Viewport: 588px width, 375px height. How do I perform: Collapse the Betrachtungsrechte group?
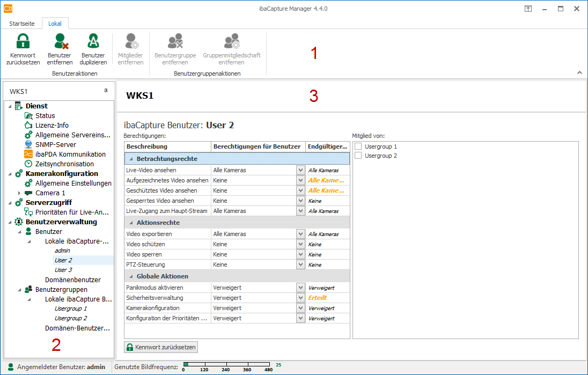point(131,159)
